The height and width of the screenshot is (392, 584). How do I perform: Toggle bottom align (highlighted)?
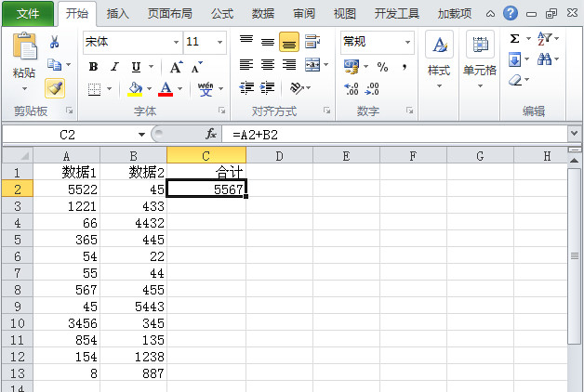(289, 41)
